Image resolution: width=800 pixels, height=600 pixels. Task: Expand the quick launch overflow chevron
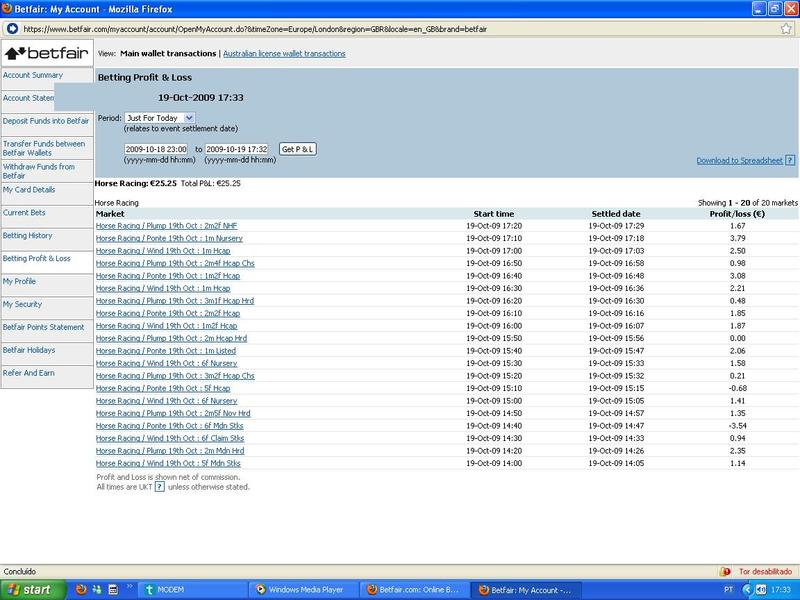point(129,587)
